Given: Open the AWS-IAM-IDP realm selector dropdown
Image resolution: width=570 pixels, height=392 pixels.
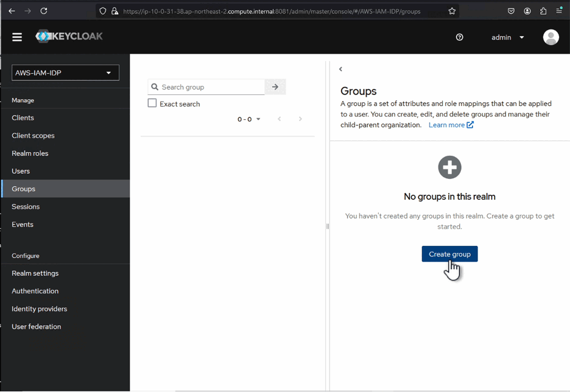Looking at the screenshot, I should (x=65, y=72).
